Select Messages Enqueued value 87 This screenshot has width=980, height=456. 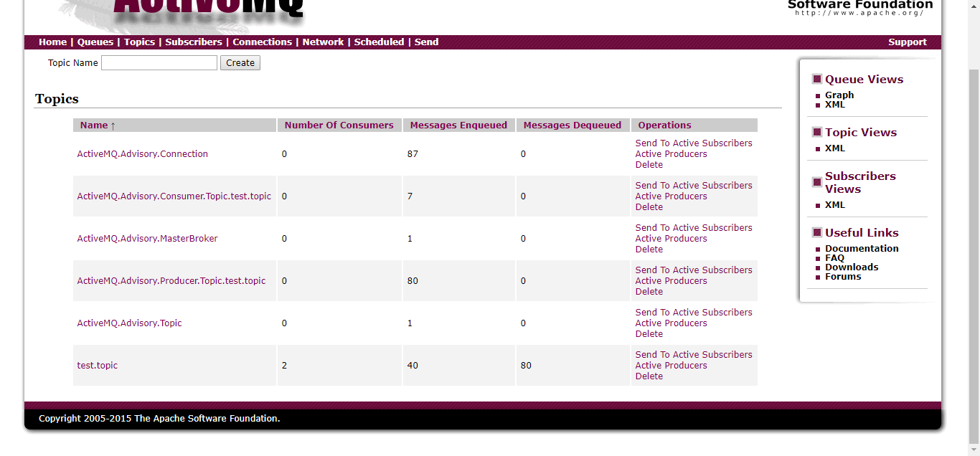pos(413,154)
